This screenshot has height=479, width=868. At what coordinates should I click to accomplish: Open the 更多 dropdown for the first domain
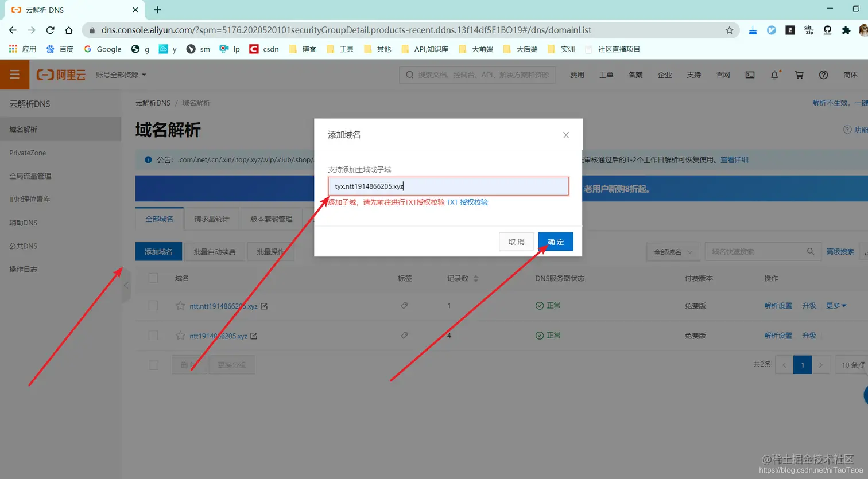(836, 306)
